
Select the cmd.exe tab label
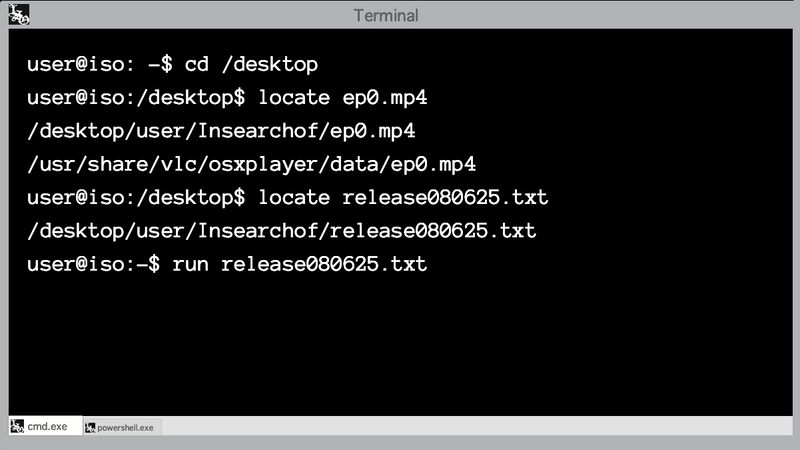coord(48,427)
